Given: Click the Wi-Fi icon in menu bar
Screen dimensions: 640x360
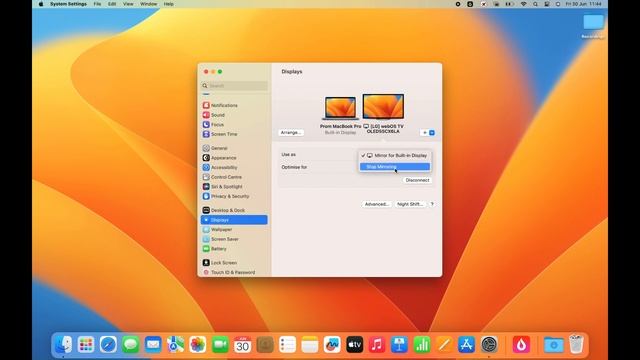Looking at the screenshot, I should point(523,4).
